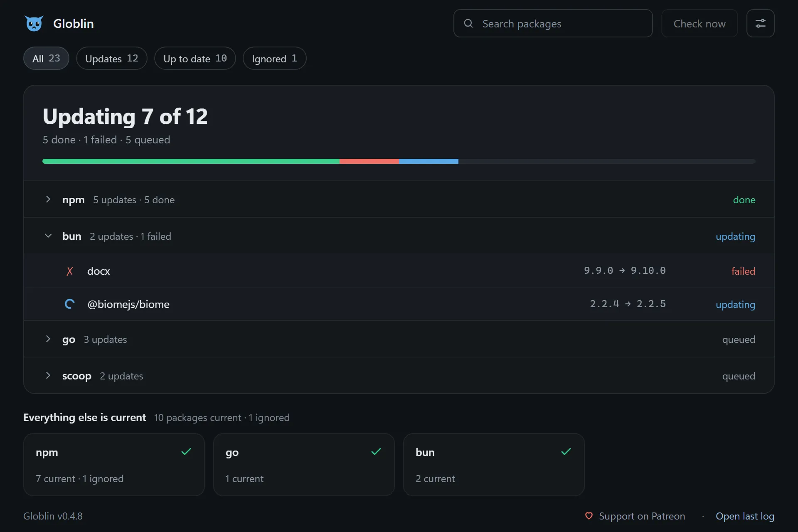Viewport: 798px width, 532px height.
Task: Click the 10 packages current · 1 ignored text
Action: [222, 417]
